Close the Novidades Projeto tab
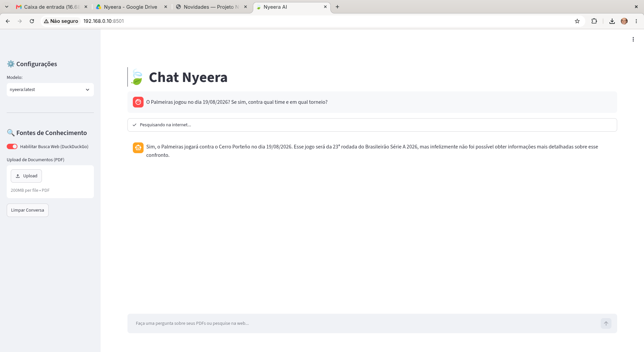This screenshot has height=352, width=644. 246,7
